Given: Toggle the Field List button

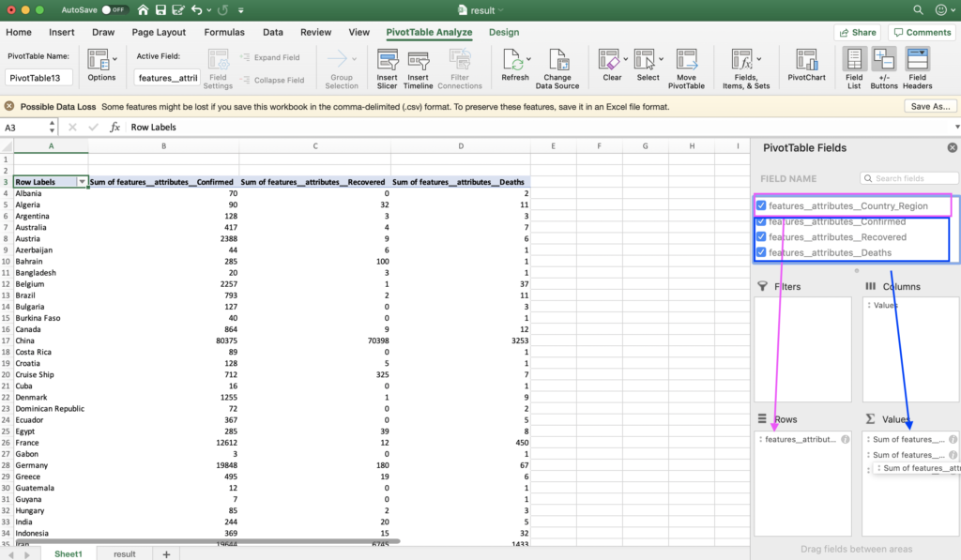Looking at the screenshot, I should [854, 69].
